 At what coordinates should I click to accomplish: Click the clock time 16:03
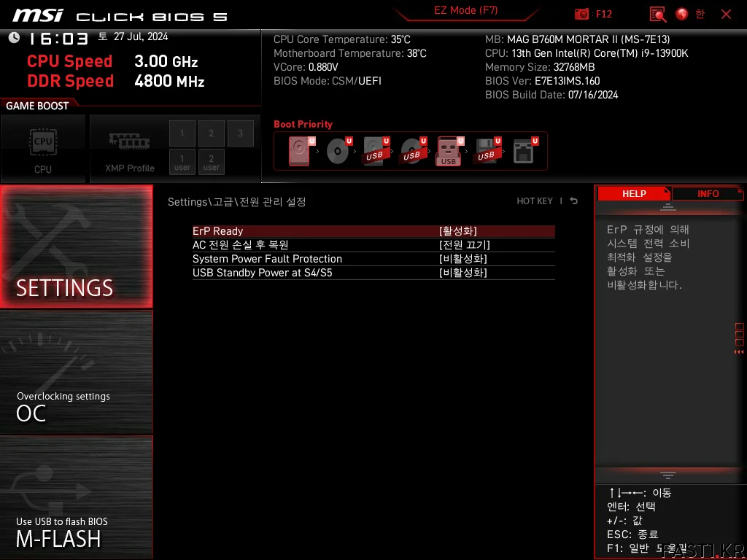pos(58,39)
